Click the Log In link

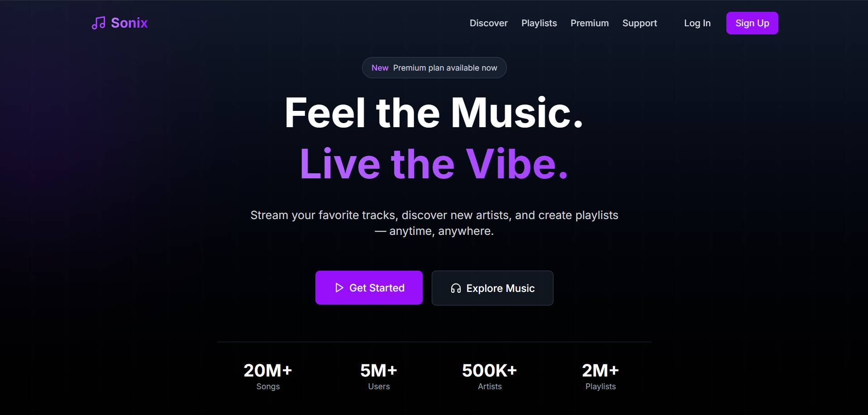pos(697,23)
